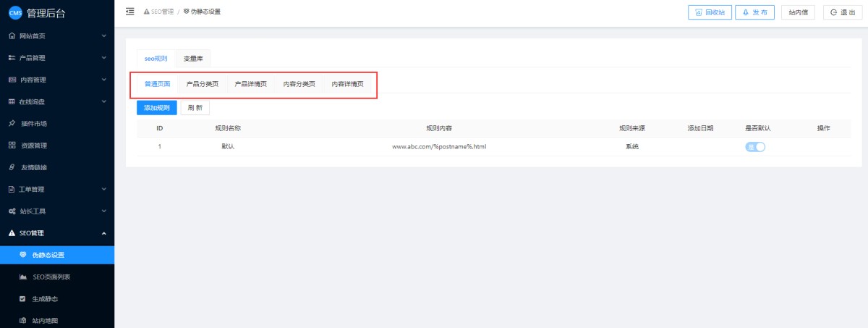Viewport: 868px width, 328px height.
Task: Click the 操作 column header
Action: 823,128
